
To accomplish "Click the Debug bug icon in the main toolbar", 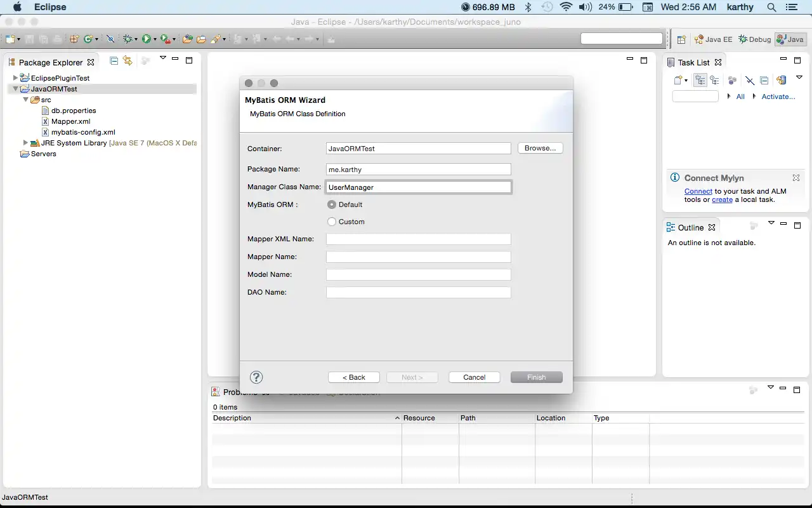I will pyautogui.click(x=128, y=39).
